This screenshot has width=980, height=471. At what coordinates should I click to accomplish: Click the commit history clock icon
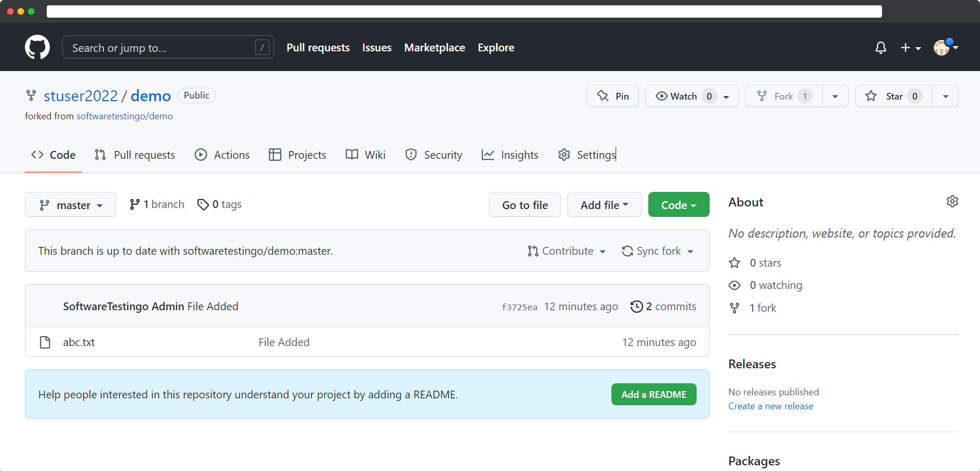pyautogui.click(x=636, y=307)
